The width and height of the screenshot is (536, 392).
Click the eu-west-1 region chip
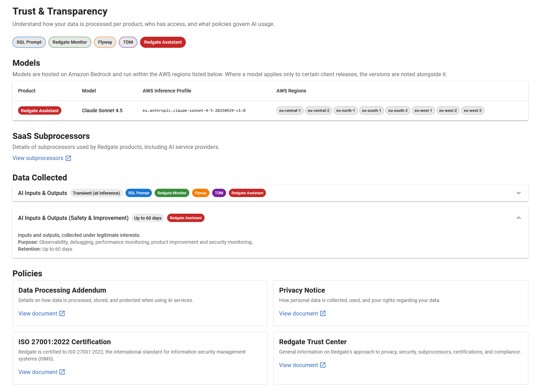pyautogui.click(x=423, y=111)
